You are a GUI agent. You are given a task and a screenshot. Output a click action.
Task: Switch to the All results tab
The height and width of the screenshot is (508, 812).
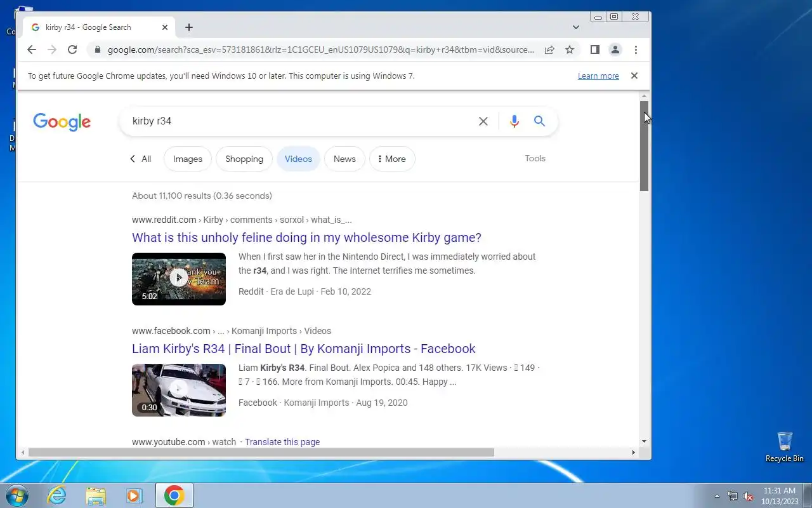pos(141,159)
